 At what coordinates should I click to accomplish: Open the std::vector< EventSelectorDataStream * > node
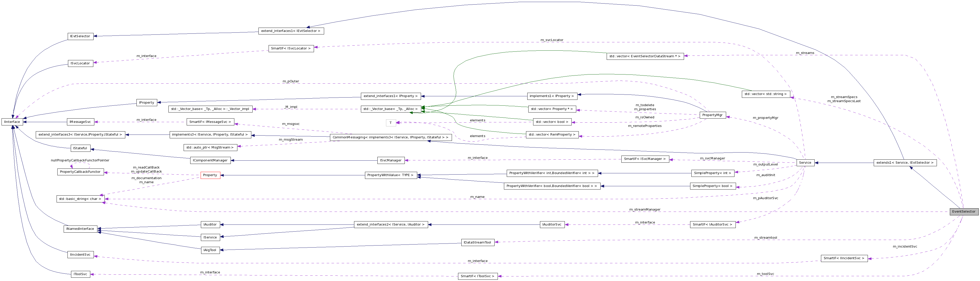coord(645,57)
